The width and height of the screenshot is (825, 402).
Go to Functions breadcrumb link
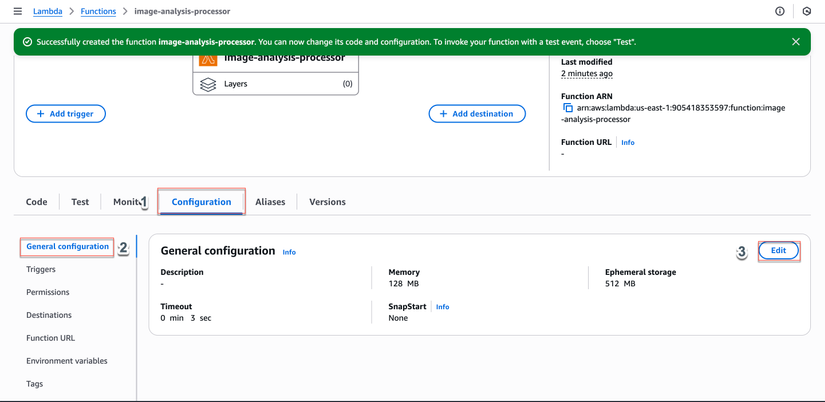pos(98,11)
